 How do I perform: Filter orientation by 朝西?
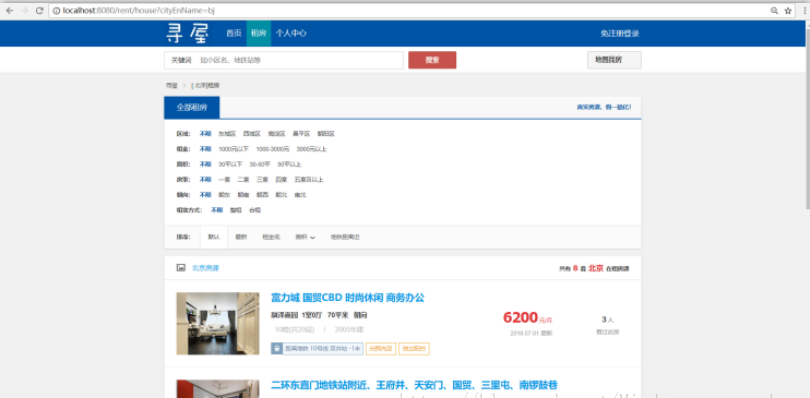tap(262, 195)
